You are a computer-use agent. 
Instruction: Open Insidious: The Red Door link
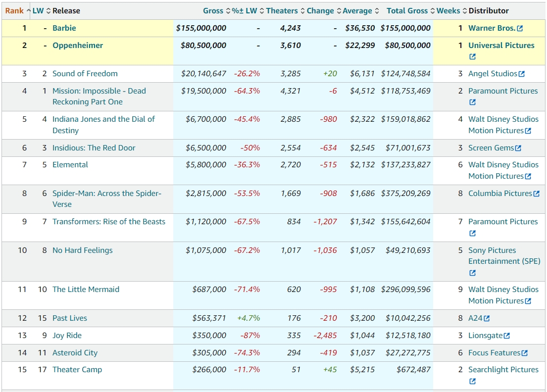pyautogui.click(x=94, y=148)
